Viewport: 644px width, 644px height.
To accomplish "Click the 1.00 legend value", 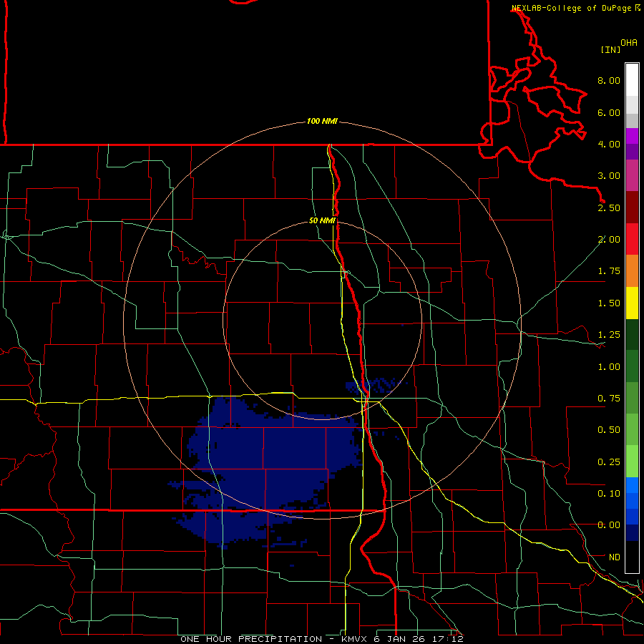I will (609, 367).
